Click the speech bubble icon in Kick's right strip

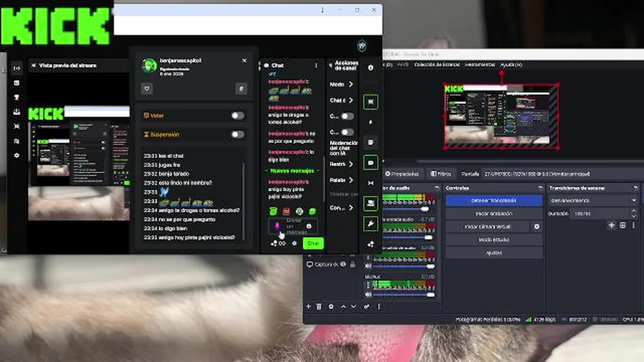point(371,163)
